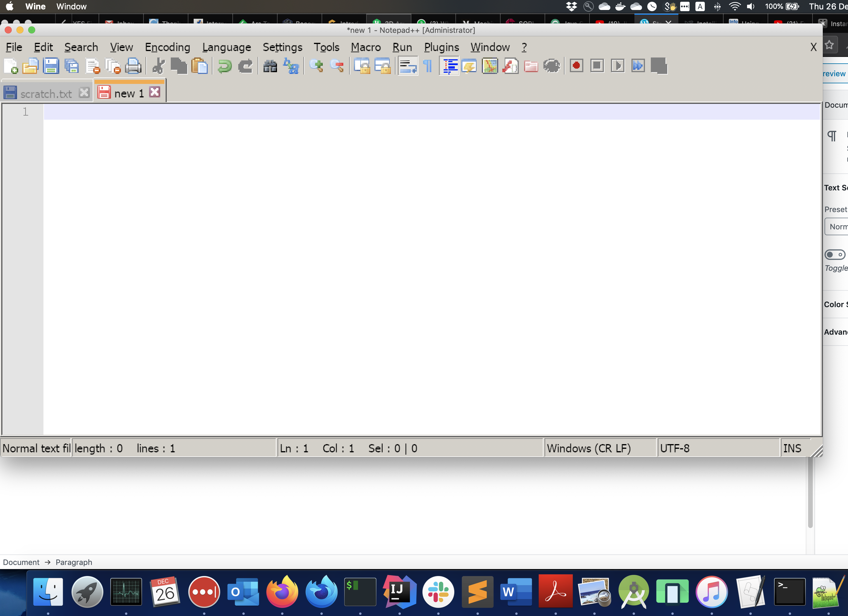848x616 pixels.
Task: Open Find with the binoculars icon
Action: tap(270, 66)
